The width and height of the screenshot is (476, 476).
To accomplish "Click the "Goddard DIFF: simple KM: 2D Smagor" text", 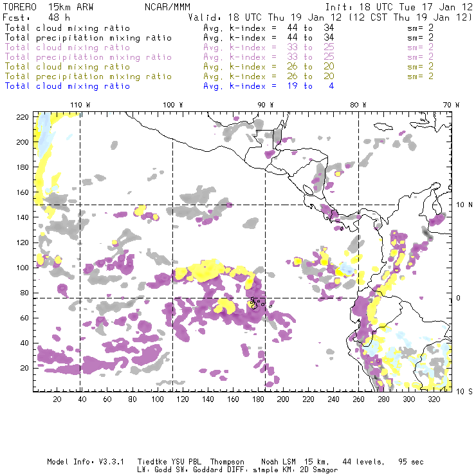I will [265, 470].
